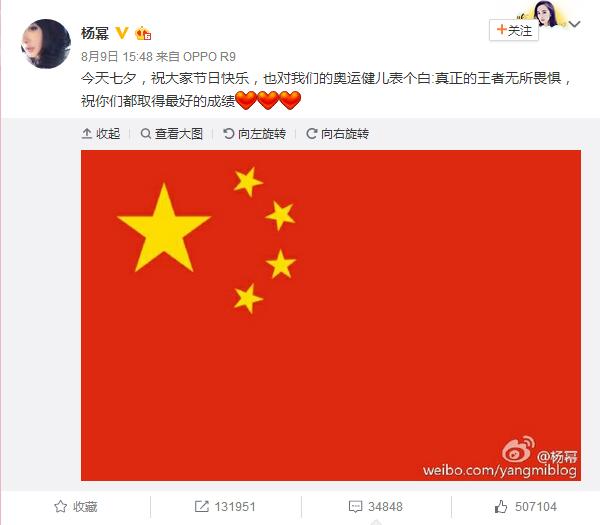The width and height of the screenshot is (600, 525).
Task: Click the red flag image
Action: (x=331, y=315)
